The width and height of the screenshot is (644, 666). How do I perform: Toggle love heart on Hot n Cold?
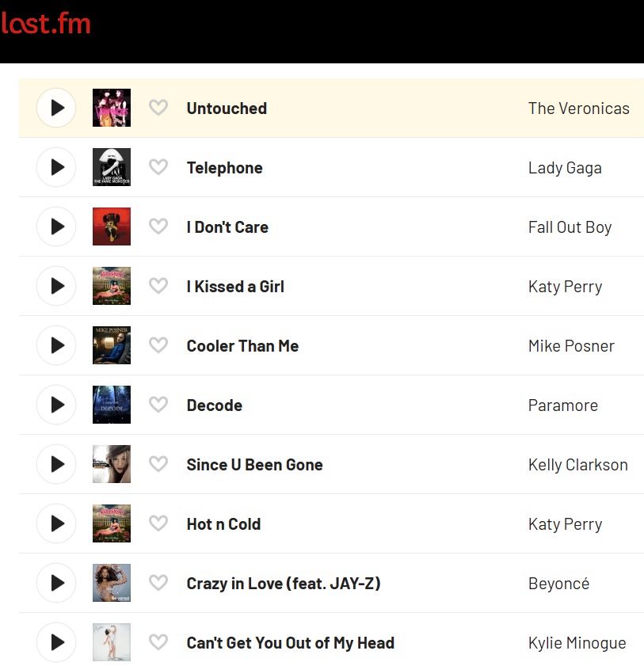pos(158,523)
